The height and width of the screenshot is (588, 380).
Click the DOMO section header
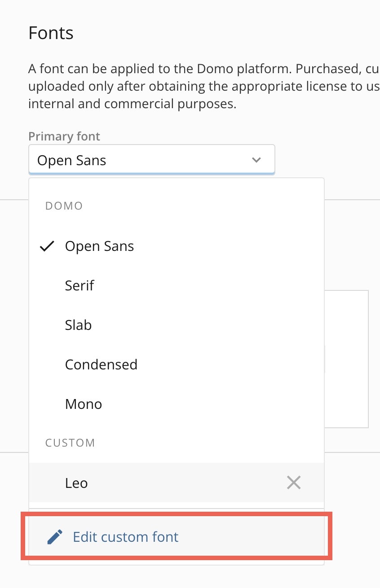pyautogui.click(x=63, y=206)
